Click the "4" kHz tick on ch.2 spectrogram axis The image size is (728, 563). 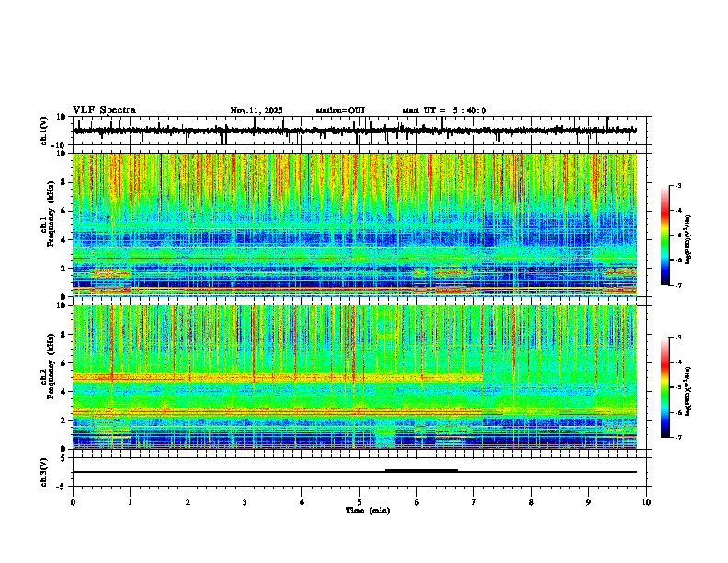tap(64, 392)
